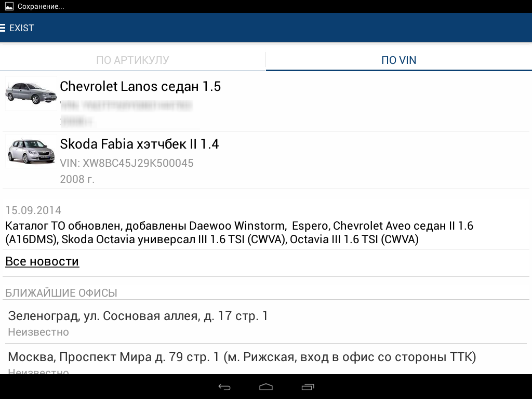
Task: Tap the Skoda Fabia car thumbnail
Action: click(x=31, y=151)
